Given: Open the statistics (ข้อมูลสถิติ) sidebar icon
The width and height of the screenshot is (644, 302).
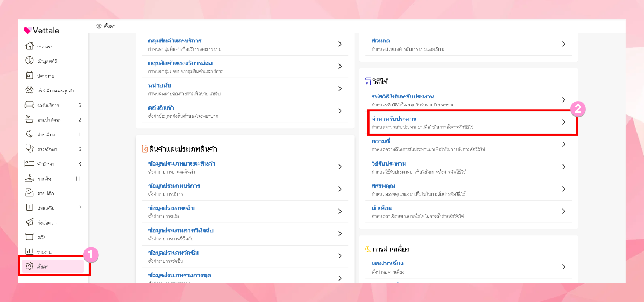Looking at the screenshot, I should pos(30,61).
